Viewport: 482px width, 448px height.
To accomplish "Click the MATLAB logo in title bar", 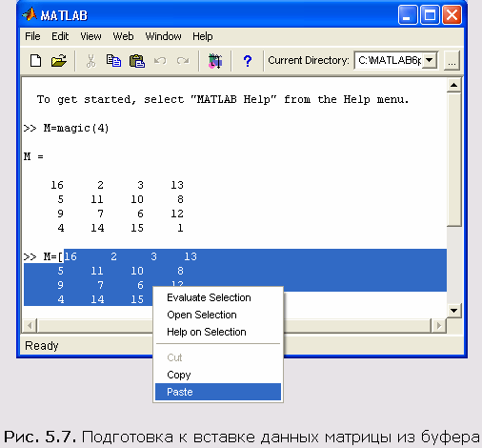I will 30,15.
